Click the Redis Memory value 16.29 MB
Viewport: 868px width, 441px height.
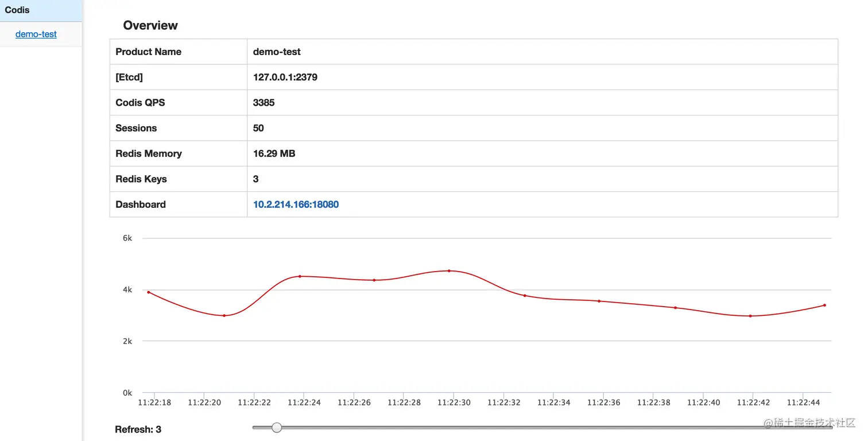[x=274, y=153]
